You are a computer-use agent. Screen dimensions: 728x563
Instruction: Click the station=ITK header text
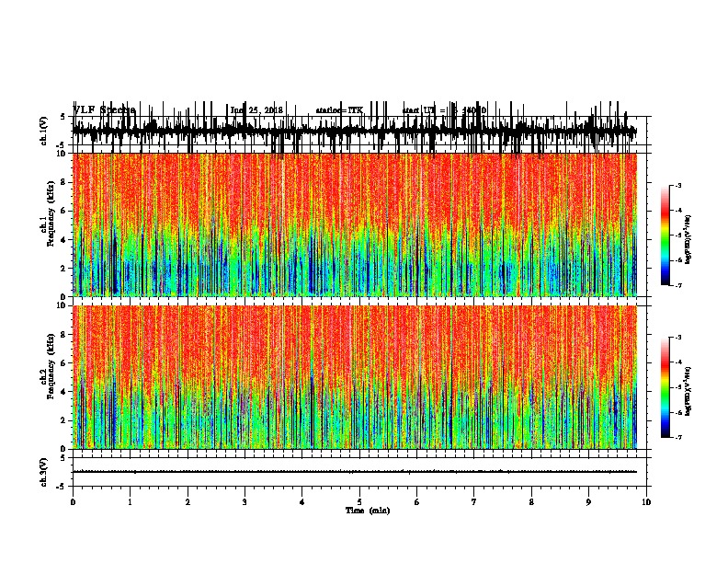[340, 110]
